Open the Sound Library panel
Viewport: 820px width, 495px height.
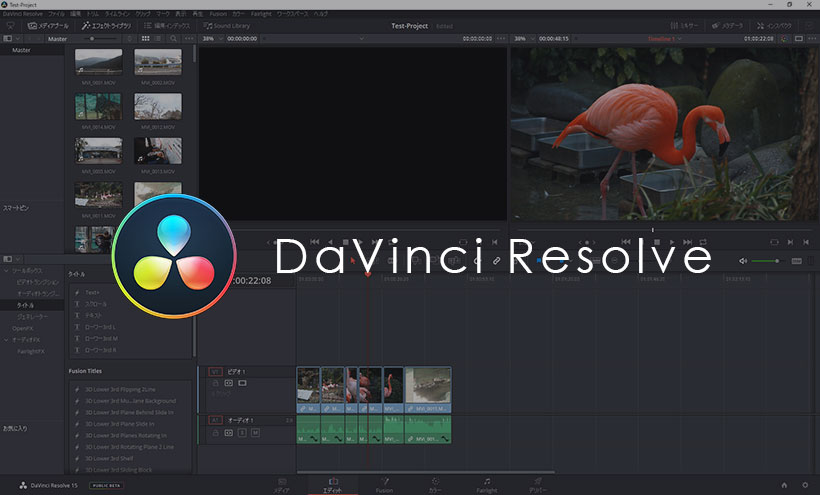[226, 26]
